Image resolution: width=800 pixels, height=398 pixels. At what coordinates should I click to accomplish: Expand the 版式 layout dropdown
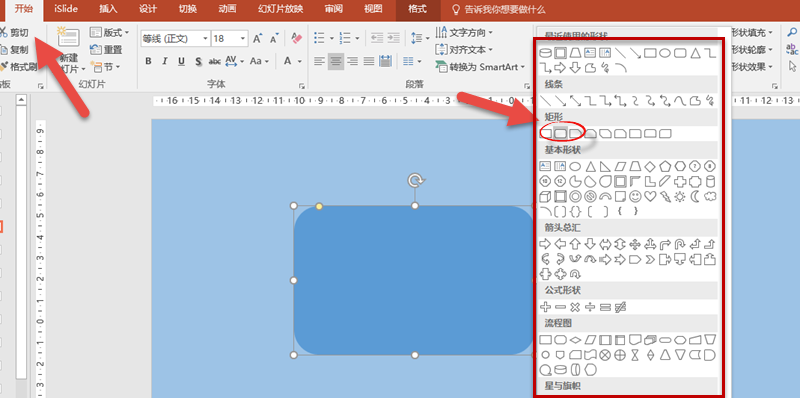coord(110,33)
